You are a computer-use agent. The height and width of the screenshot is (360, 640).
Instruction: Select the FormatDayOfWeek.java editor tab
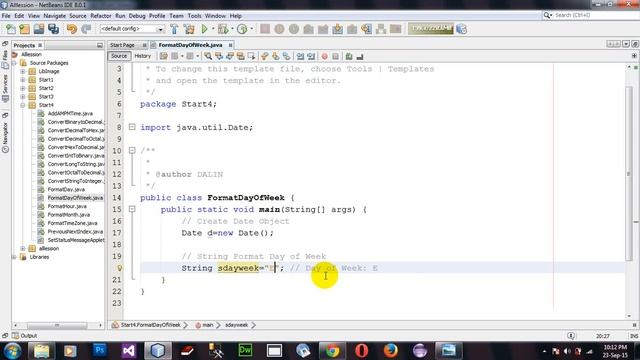pos(190,45)
